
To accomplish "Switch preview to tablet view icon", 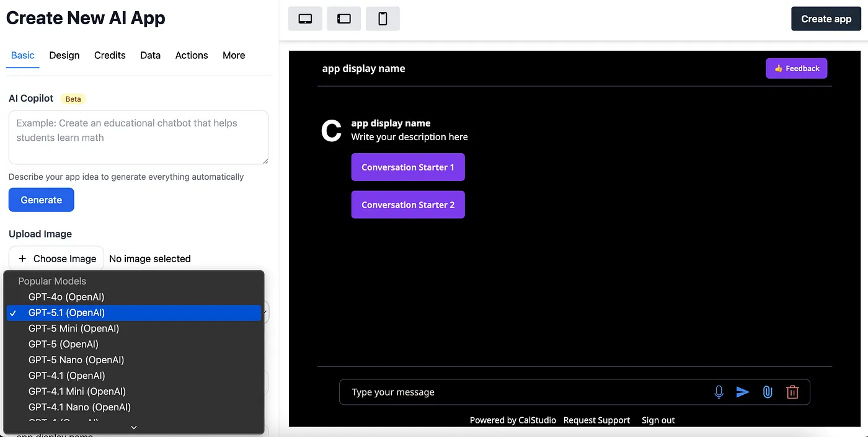I will (344, 19).
